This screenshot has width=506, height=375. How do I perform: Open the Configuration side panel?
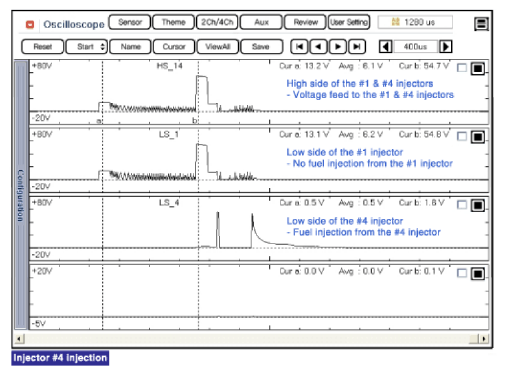coord(21,195)
